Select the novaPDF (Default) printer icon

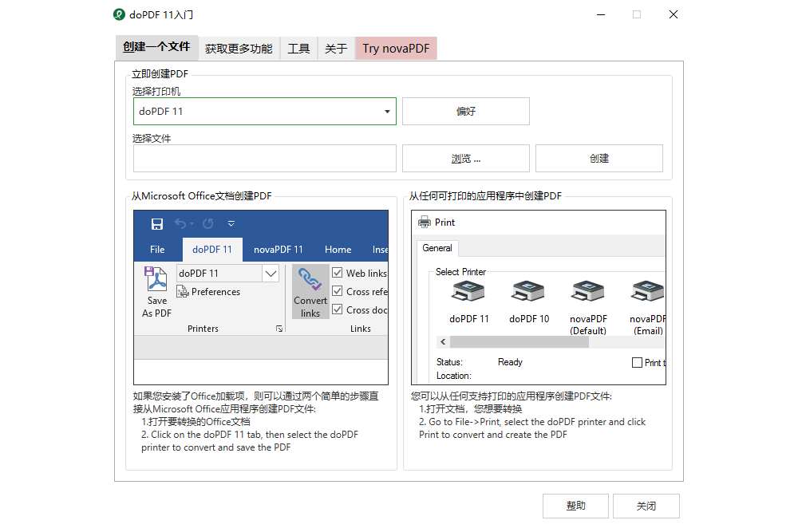588,291
